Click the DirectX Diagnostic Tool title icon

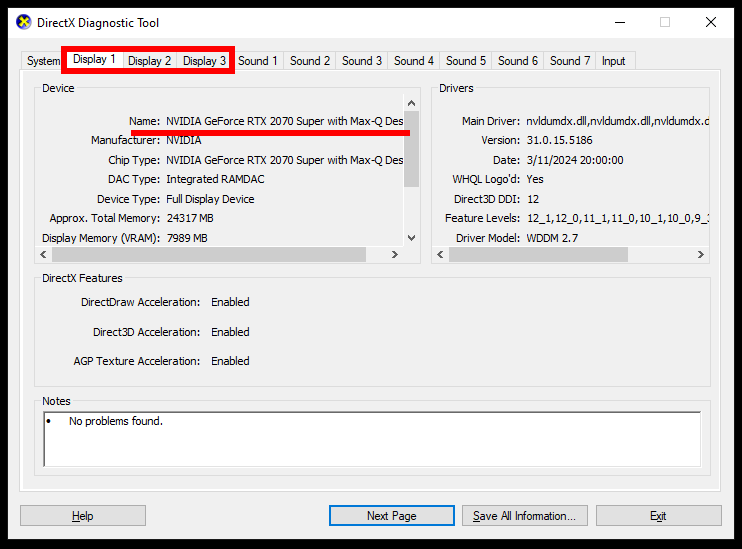24,22
